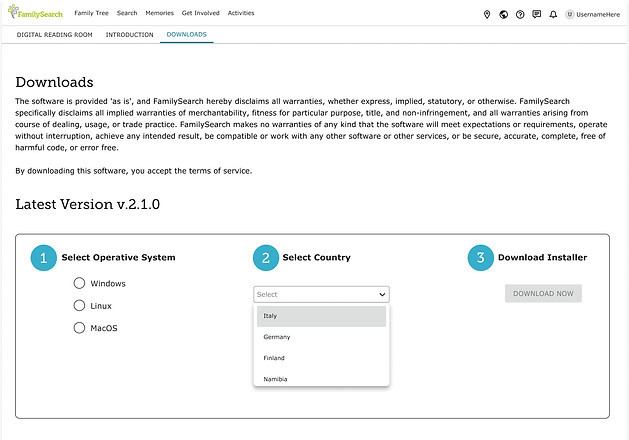
Task: Open the messages chat icon
Action: click(536, 14)
